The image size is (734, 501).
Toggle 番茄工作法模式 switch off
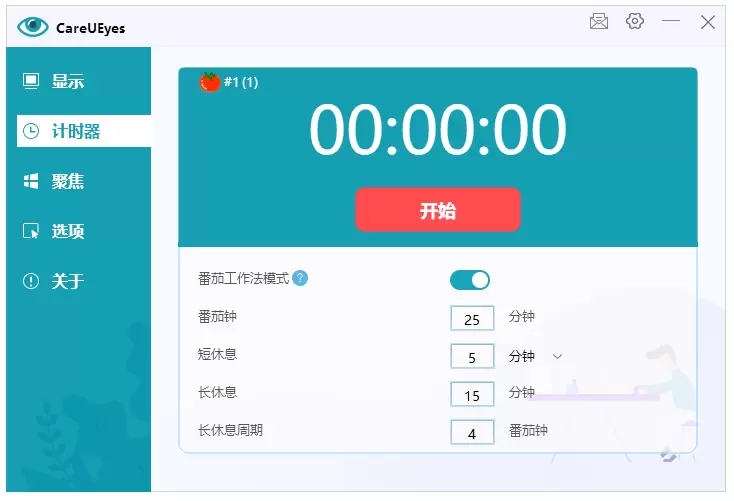coord(470,280)
